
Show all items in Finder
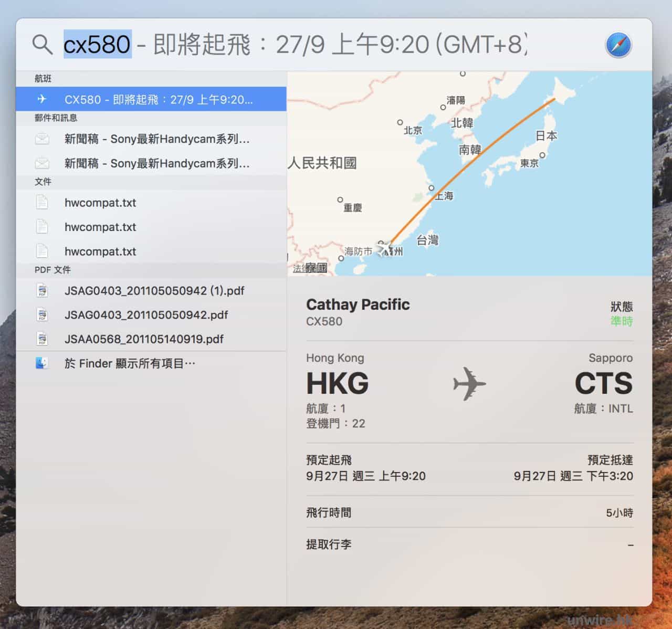tap(130, 363)
